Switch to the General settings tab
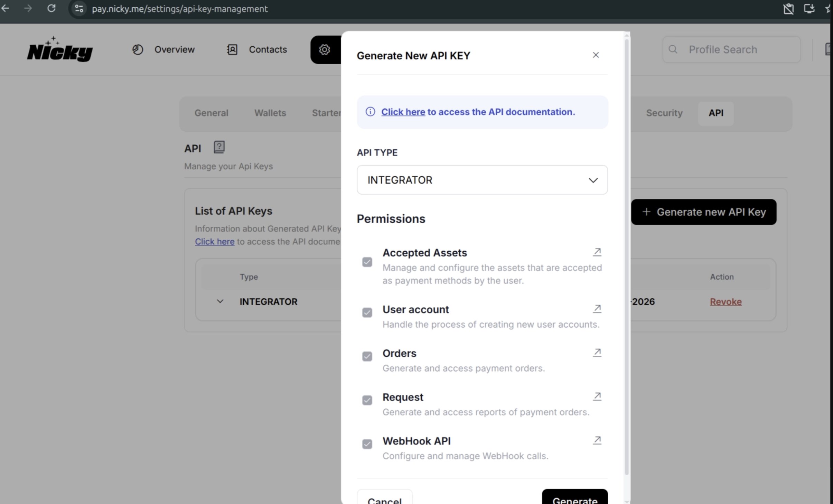Image resolution: width=833 pixels, height=504 pixels. pyautogui.click(x=211, y=113)
